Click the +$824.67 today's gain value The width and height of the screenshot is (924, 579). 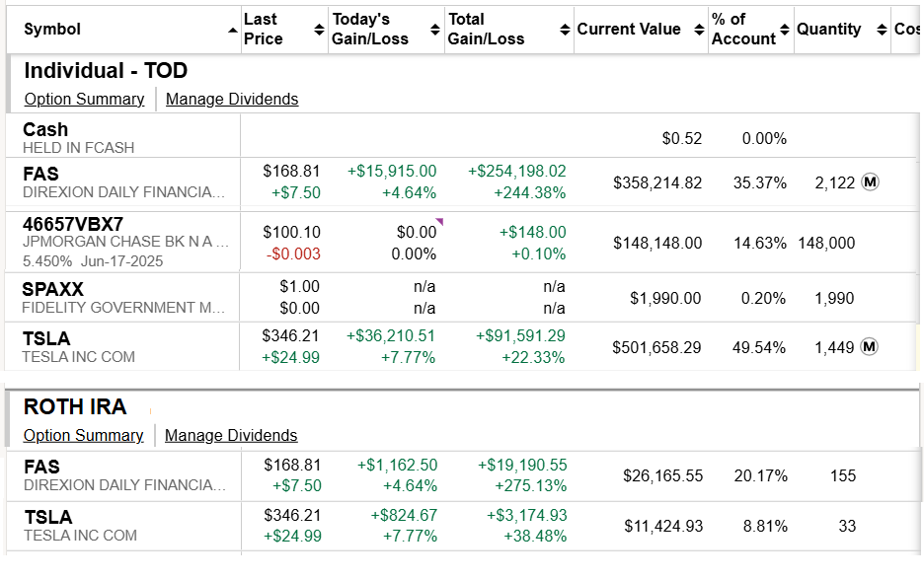click(x=404, y=516)
